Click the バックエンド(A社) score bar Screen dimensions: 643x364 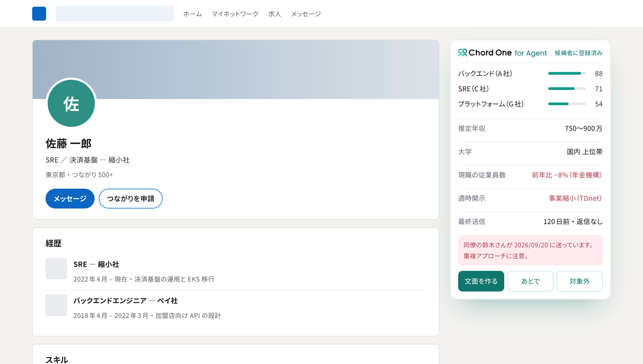pos(567,73)
